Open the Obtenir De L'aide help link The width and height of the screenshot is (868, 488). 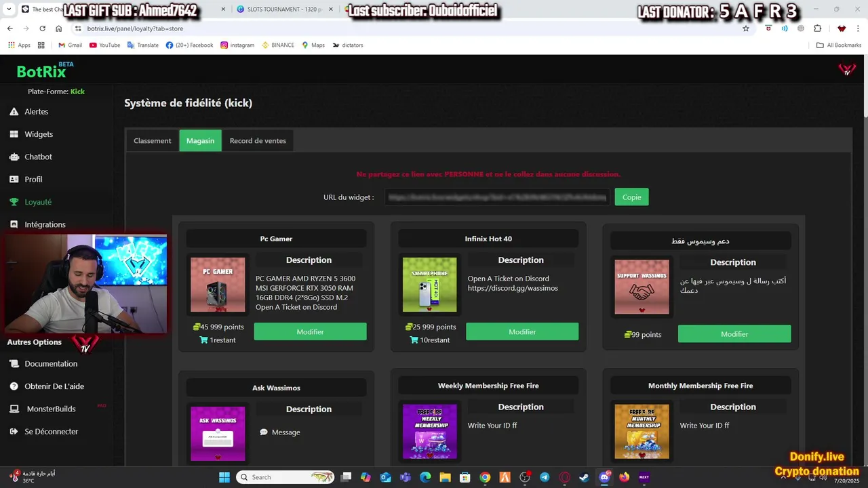tap(54, 386)
